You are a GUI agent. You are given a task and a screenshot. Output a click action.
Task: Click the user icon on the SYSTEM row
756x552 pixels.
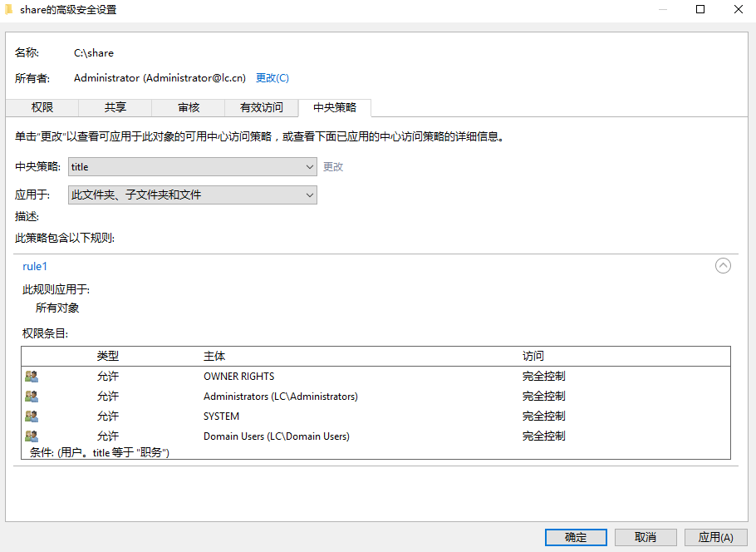[x=31, y=416]
